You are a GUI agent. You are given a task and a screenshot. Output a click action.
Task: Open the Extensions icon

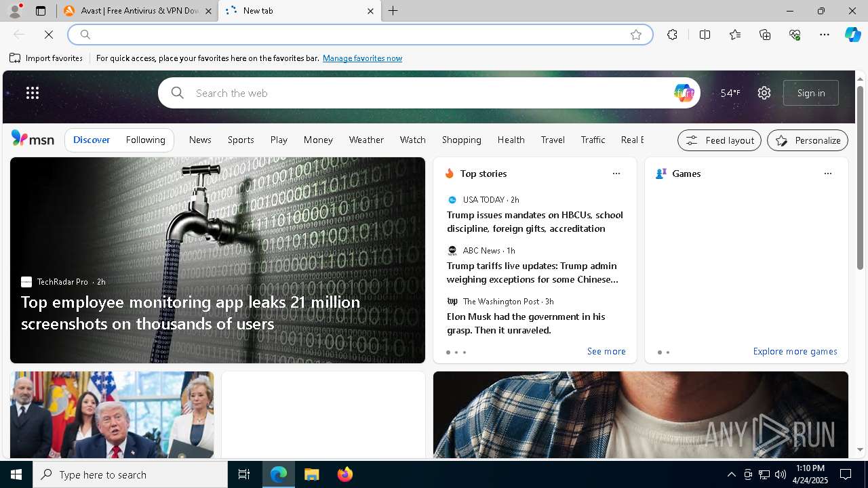coord(672,35)
